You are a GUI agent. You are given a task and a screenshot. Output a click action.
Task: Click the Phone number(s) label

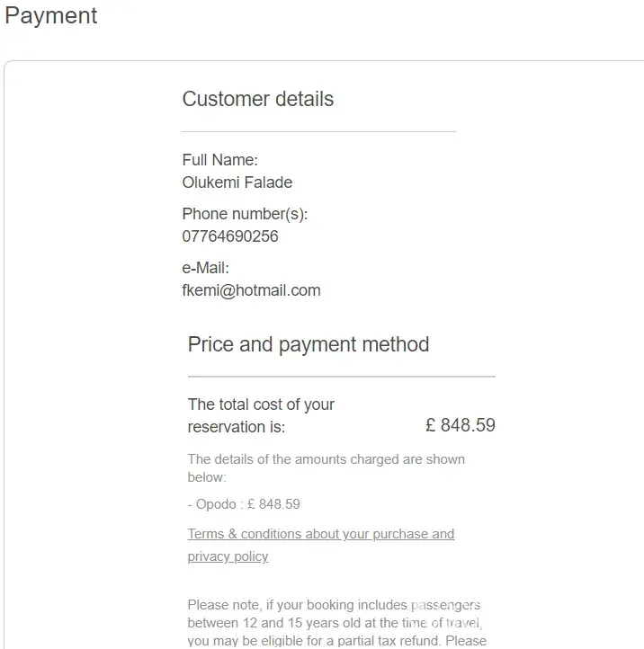click(x=245, y=214)
